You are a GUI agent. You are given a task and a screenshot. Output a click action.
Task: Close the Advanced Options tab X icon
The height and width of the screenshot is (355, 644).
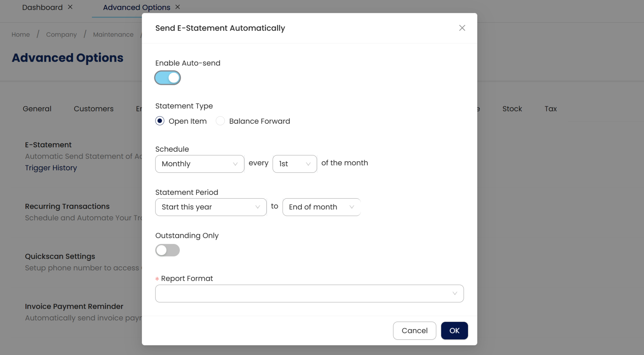tap(178, 7)
